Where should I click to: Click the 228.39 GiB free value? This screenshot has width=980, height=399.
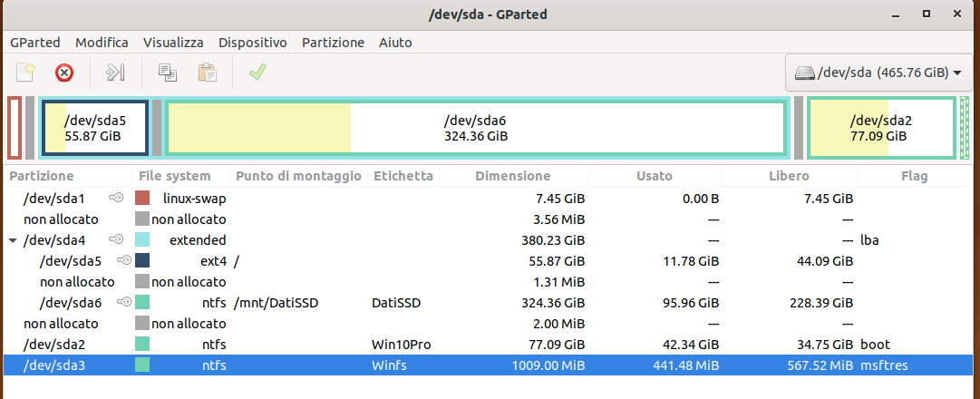(820, 303)
